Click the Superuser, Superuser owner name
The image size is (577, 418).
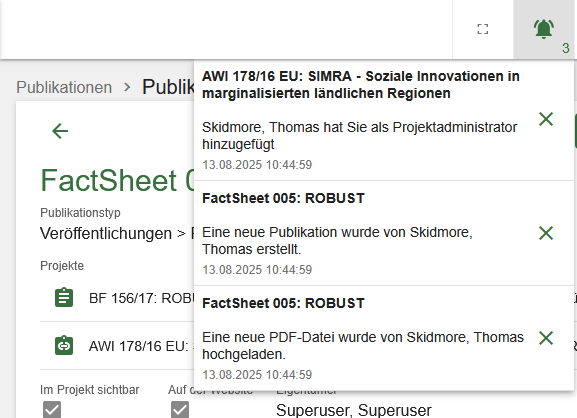point(354,410)
